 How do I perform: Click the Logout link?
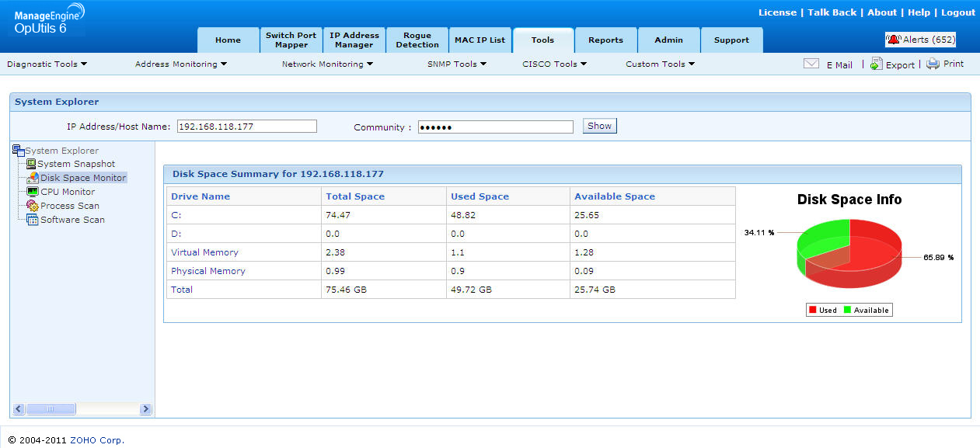(958, 12)
